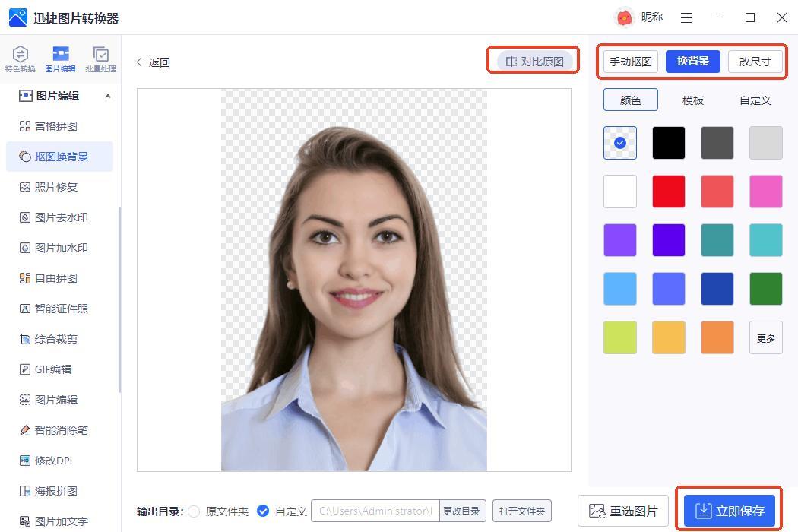Viewport: 798px width, 532px height.
Task: Click the 对比原图 compare button
Action: point(535,62)
